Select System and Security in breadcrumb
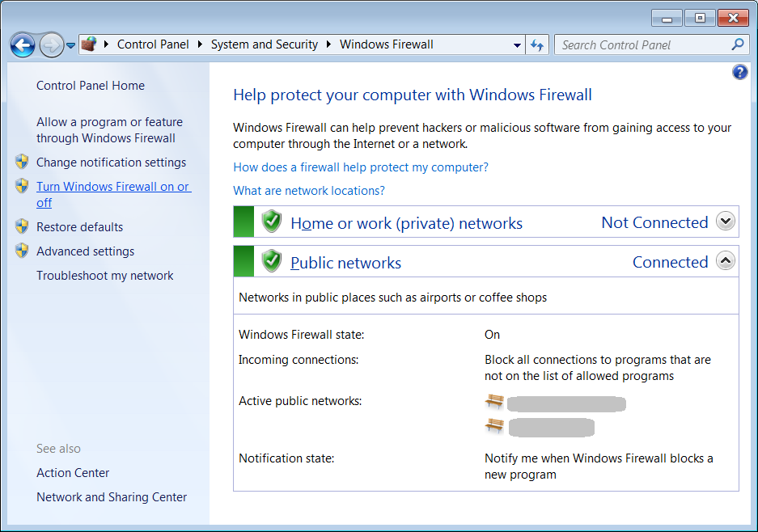The height and width of the screenshot is (532, 758). (264, 45)
